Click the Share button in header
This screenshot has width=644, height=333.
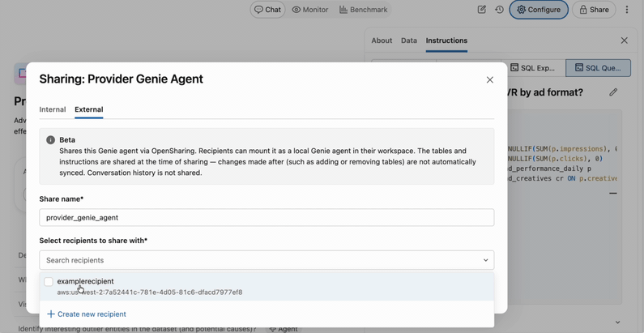tap(594, 10)
